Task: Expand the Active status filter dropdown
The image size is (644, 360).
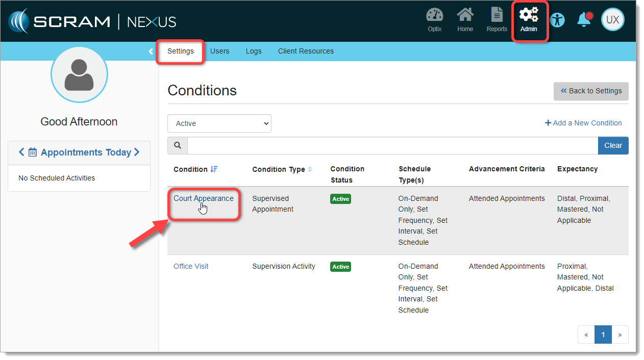Action: [219, 123]
